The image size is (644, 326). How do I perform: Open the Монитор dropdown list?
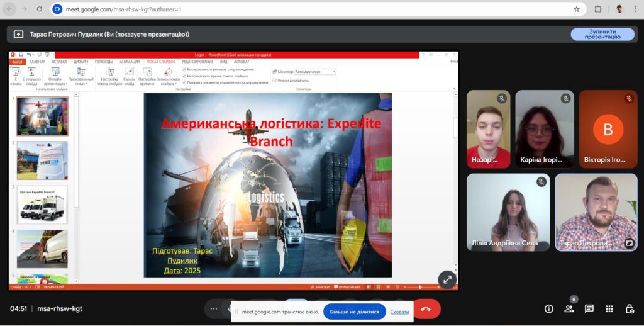[x=315, y=72]
